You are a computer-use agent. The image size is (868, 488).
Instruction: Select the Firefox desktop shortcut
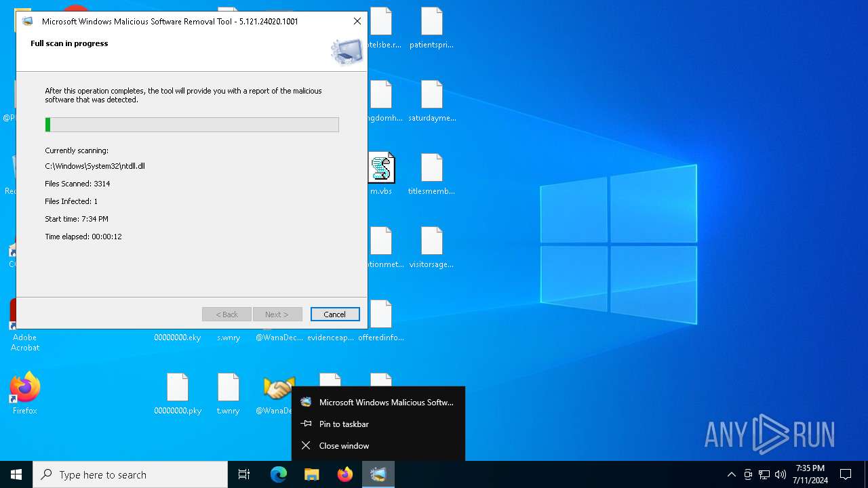24,393
